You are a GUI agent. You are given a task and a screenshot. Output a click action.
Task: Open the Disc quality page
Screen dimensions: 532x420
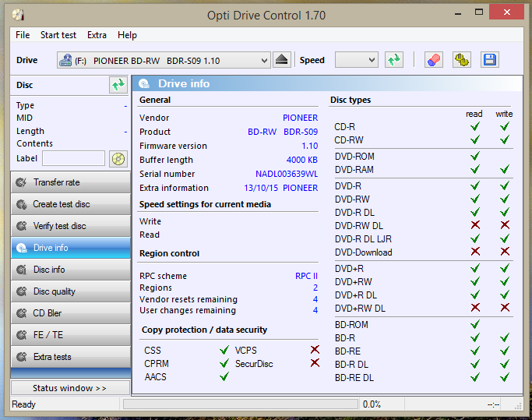(71, 291)
